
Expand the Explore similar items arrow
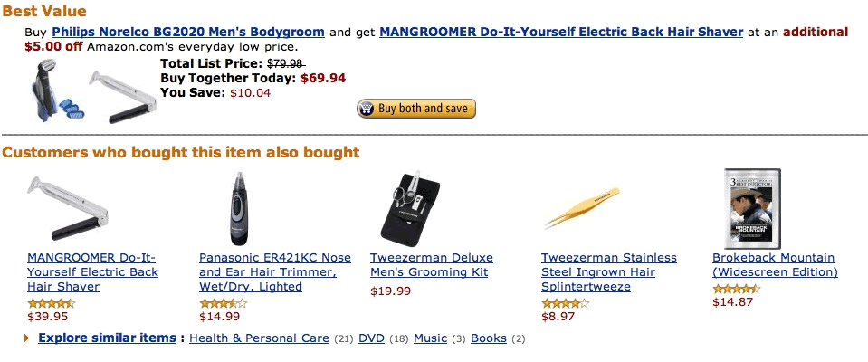(x=26, y=338)
